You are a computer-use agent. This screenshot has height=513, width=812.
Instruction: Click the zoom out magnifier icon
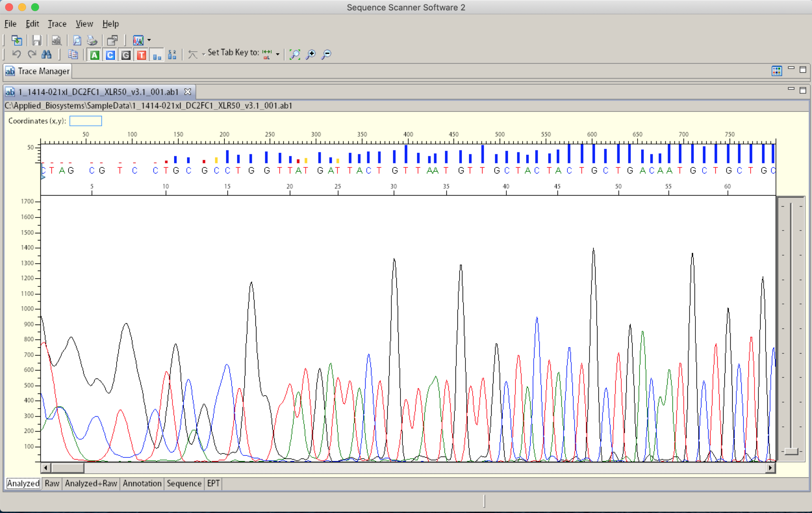326,54
